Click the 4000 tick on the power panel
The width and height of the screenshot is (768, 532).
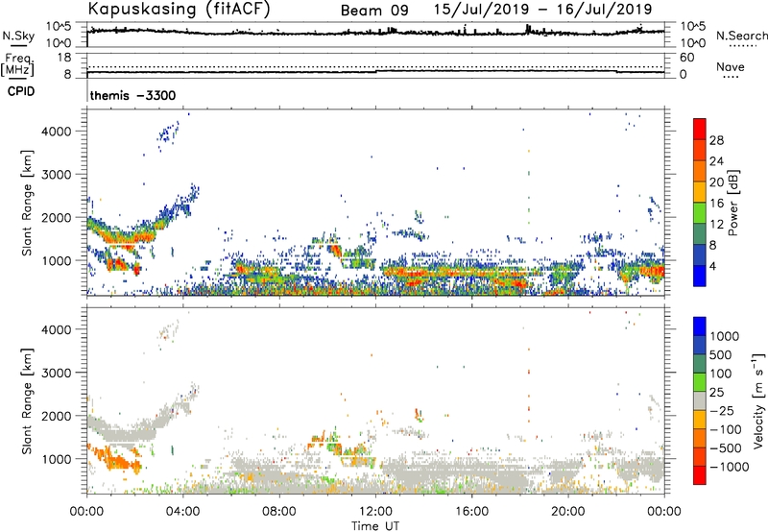click(56, 132)
